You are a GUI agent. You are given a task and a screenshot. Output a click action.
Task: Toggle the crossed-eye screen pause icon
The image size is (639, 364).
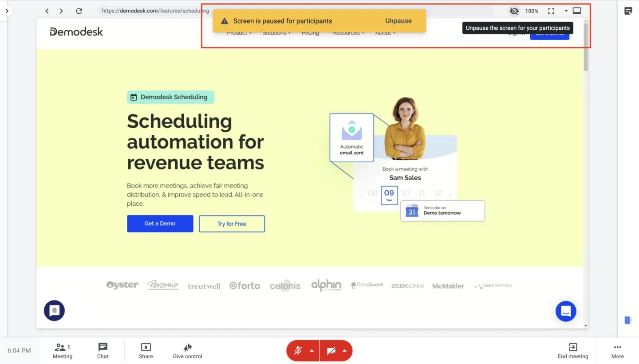tap(514, 11)
